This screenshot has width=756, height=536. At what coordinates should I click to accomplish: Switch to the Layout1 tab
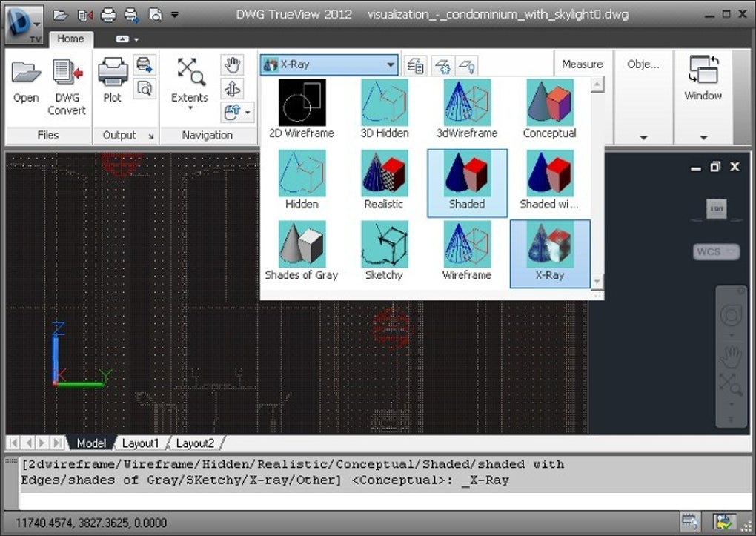tap(140, 443)
